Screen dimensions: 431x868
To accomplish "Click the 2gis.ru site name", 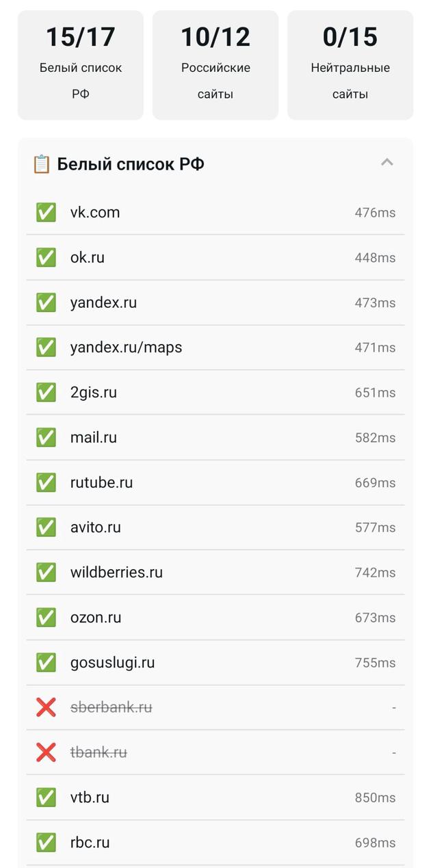I will (93, 393).
